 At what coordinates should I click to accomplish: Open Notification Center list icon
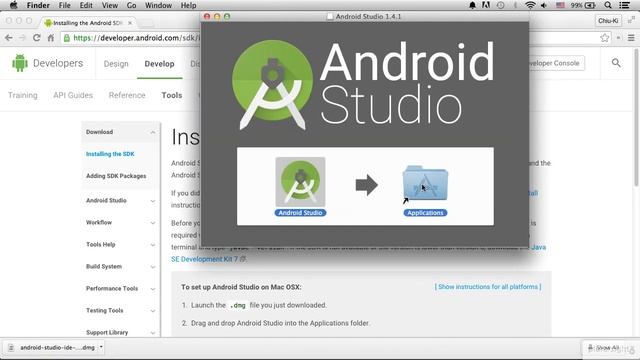624,5
